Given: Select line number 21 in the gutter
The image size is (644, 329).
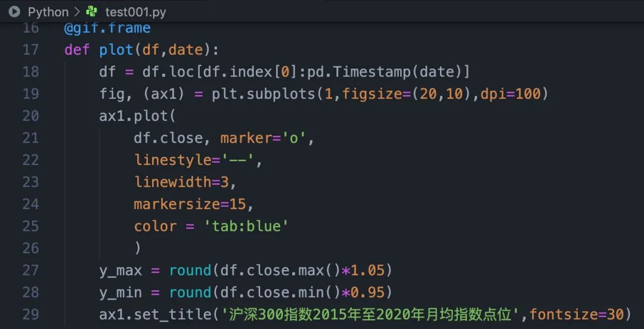Looking at the screenshot, I should [30, 138].
